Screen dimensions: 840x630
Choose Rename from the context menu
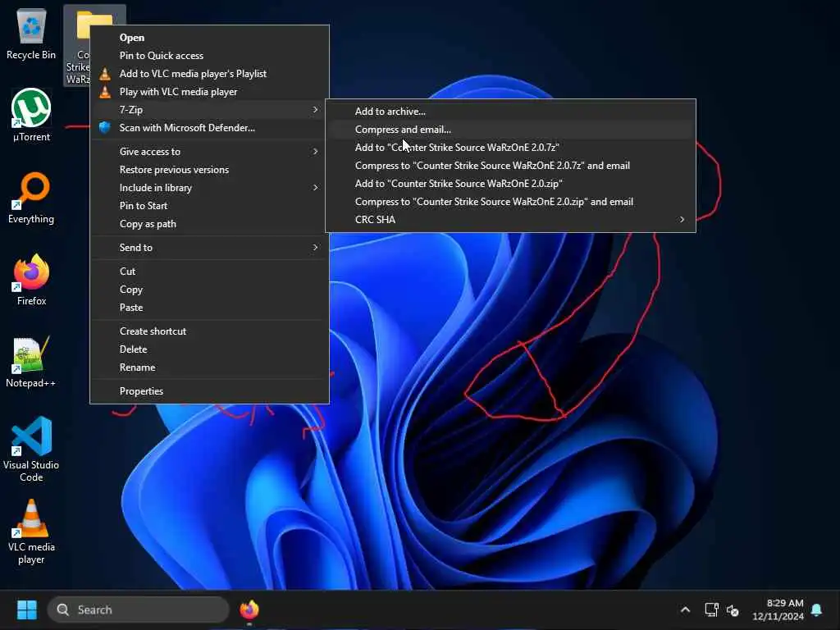pyautogui.click(x=209, y=367)
